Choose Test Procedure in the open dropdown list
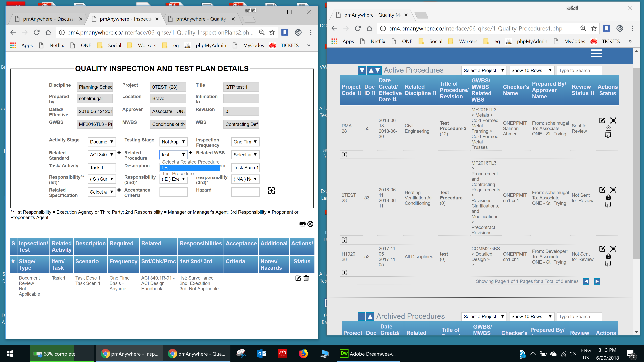 (x=178, y=174)
